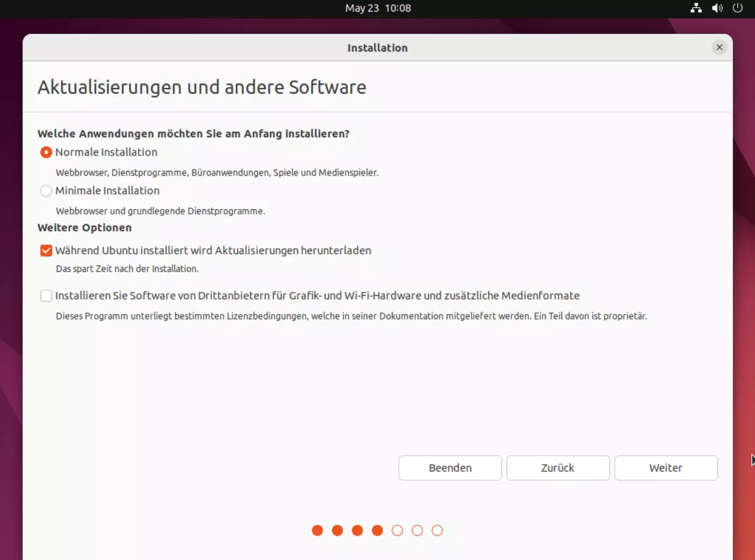Select the Minimale Installation radio button
Viewport: 755px width, 560px height.
tap(46, 191)
